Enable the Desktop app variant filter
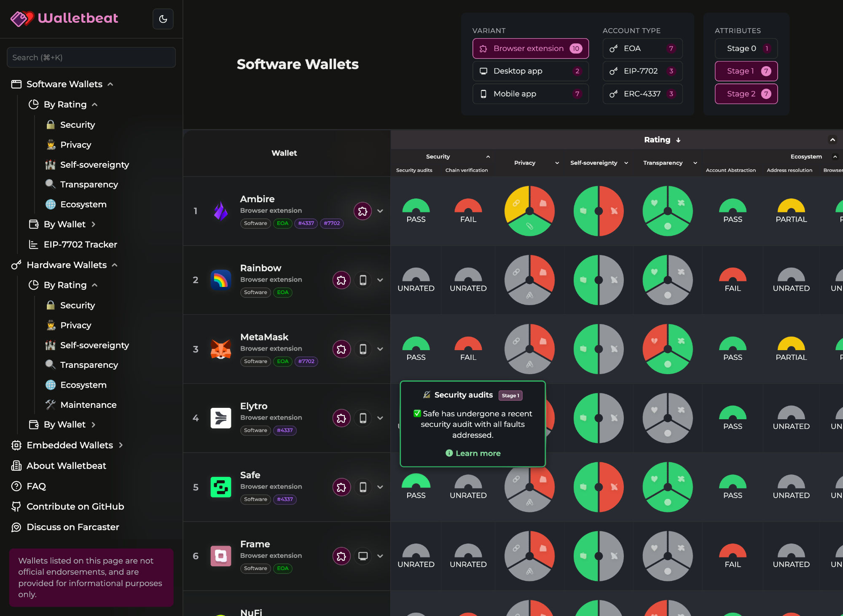 (530, 71)
